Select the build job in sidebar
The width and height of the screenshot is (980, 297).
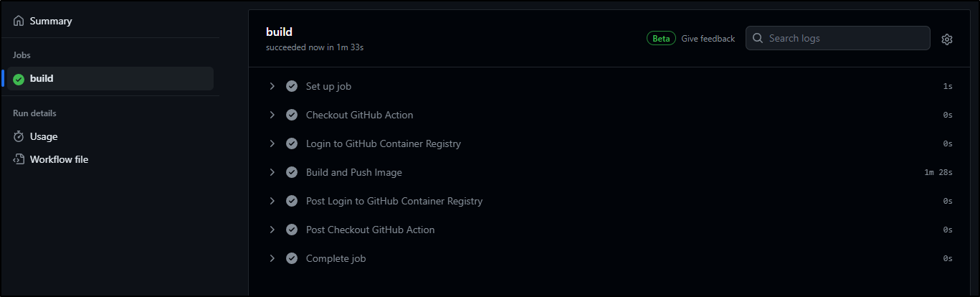pyautogui.click(x=110, y=79)
